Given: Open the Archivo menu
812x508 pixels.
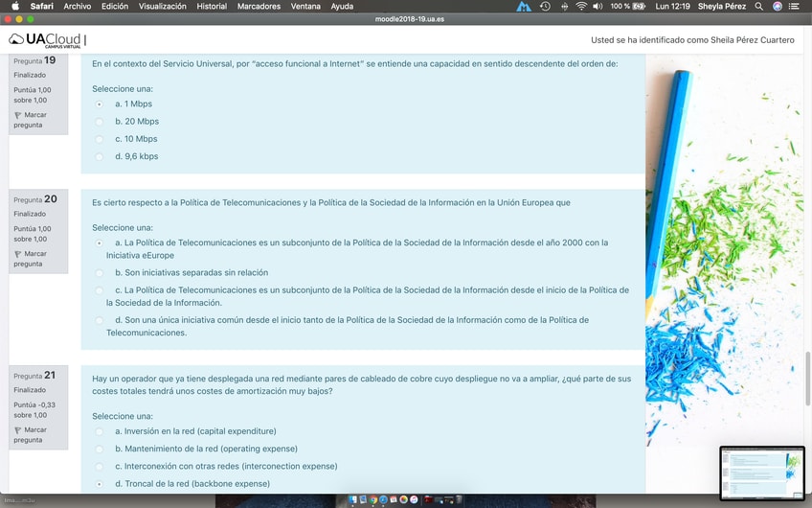Looking at the screenshot, I should click(x=78, y=6).
